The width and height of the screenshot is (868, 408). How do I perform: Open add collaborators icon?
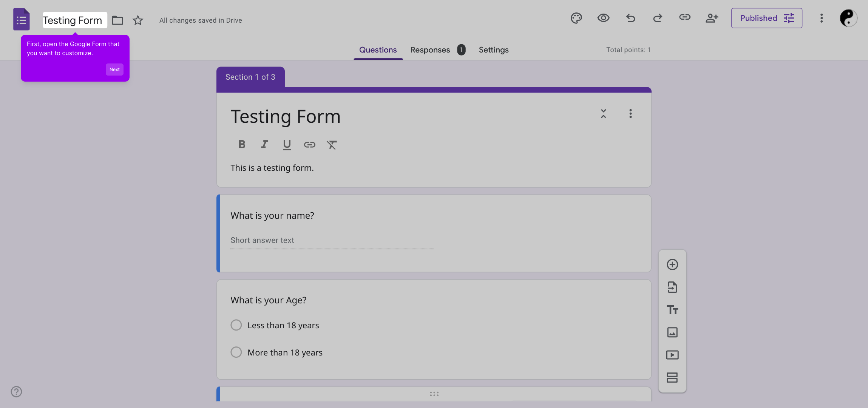pos(712,18)
